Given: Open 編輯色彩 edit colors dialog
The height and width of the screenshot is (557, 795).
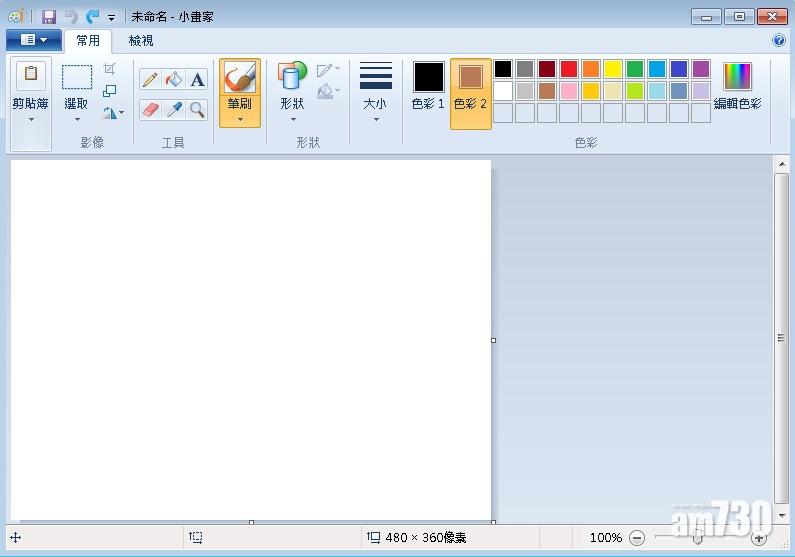Looking at the screenshot, I should (x=737, y=86).
